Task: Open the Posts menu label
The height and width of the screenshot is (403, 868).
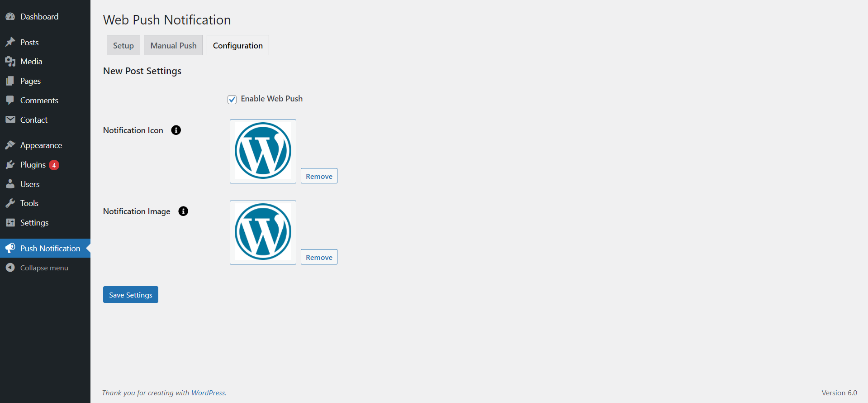Action: 29,43
